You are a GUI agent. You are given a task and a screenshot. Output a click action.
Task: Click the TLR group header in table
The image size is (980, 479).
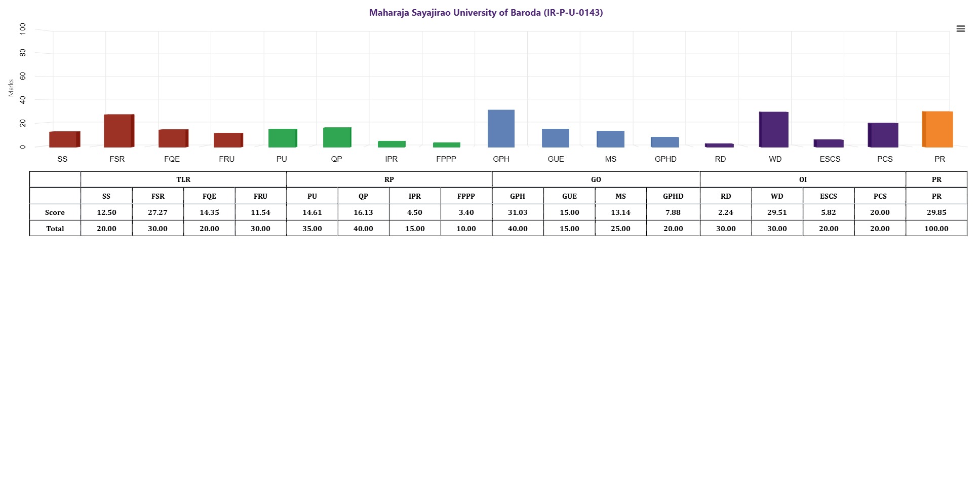point(183,179)
